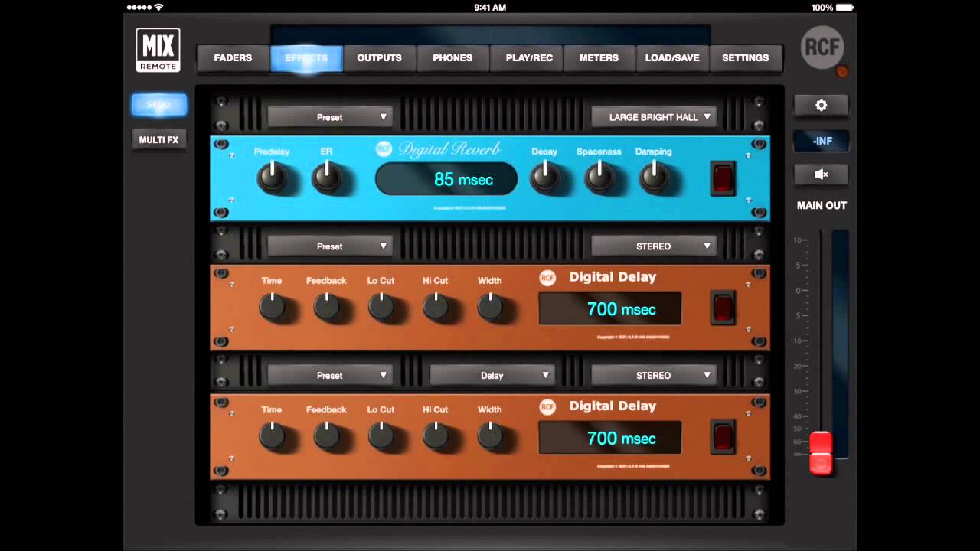
Task: Open STEREO dropdown above the bottom Digital Delay
Action: 654,376
